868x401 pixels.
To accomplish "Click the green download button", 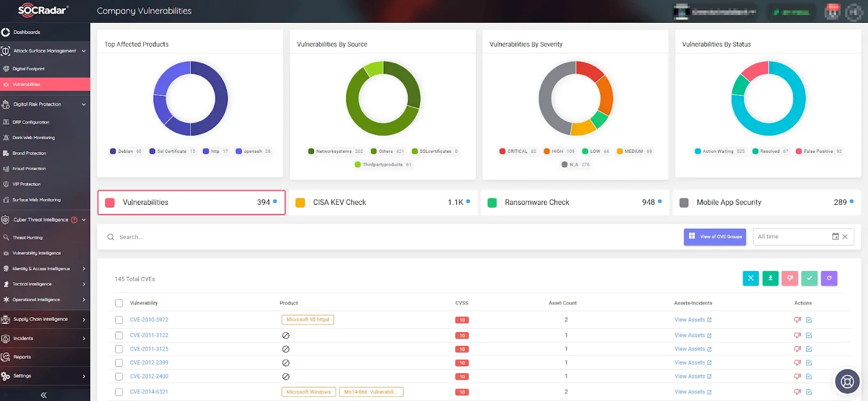I will [770, 278].
